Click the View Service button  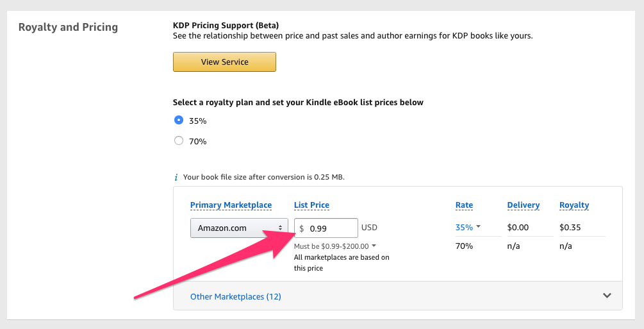pos(224,62)
